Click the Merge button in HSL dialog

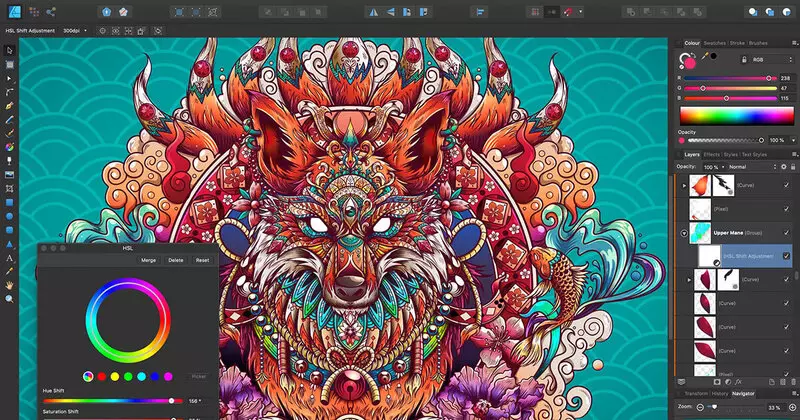148,260
